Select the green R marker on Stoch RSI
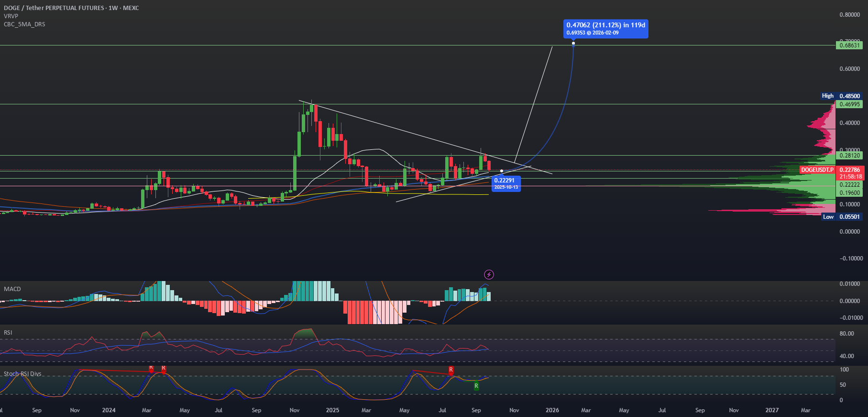Image resolution: width=868 pixels, height=417 pixels. pyautogui.click(x=476, y=386)
